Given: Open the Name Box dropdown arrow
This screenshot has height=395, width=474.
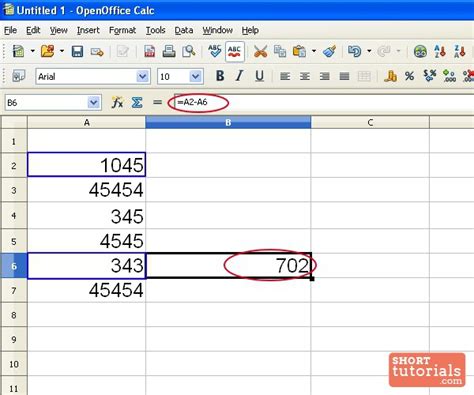Looking at the screenshot, I should 94,102.
